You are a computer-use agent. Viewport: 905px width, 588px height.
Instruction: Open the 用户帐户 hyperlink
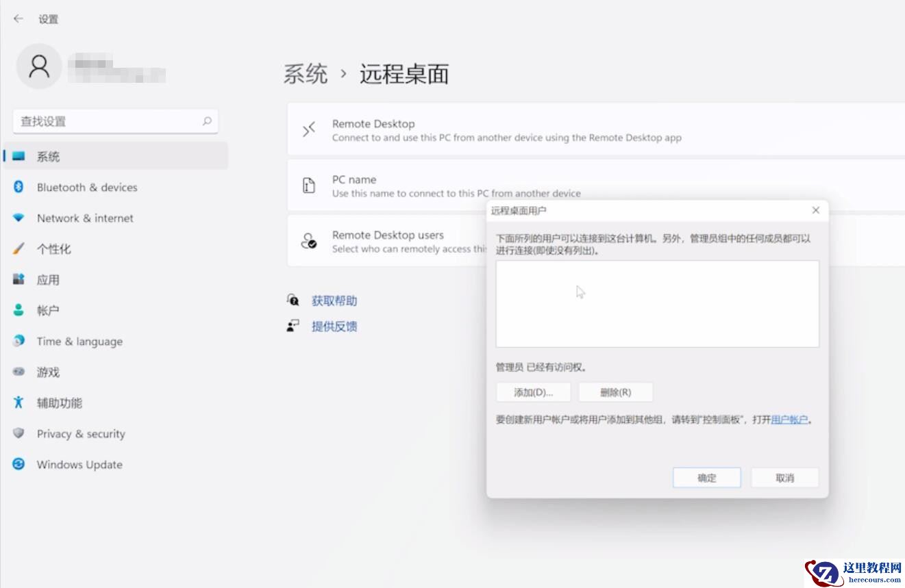coord(789,420)
